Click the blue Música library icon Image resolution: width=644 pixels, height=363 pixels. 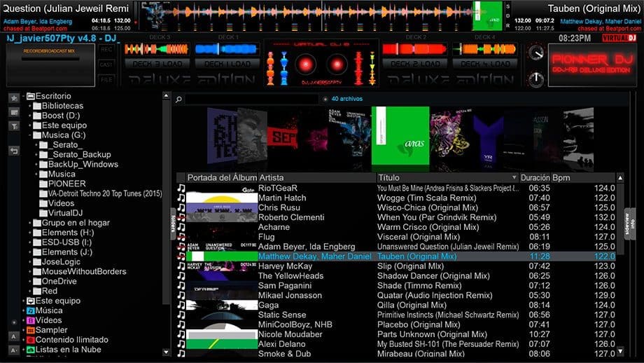pos(30,310)
